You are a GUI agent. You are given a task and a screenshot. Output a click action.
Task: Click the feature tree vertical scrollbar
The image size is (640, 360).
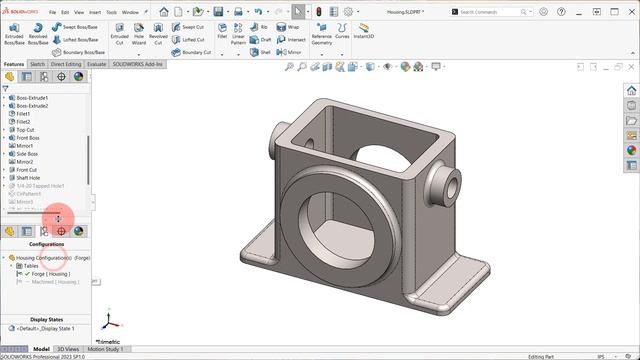pos(88,160)
